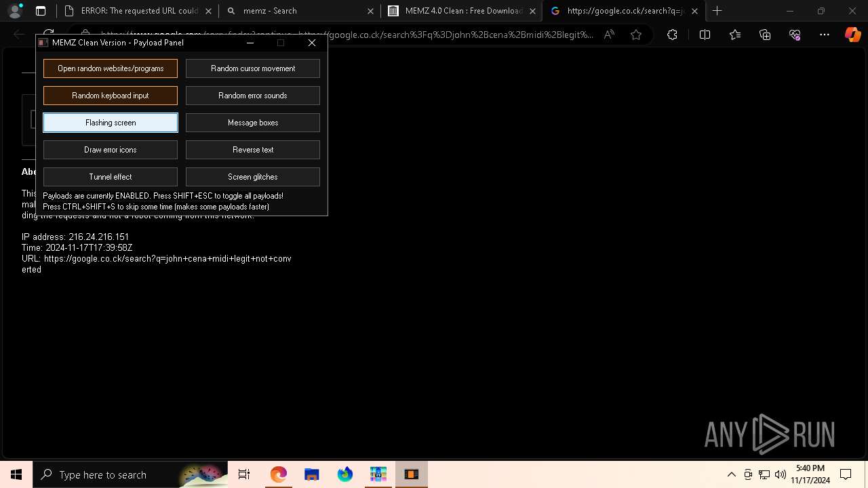
Task: Click the browser address bar URL
Action: (347, 35)
